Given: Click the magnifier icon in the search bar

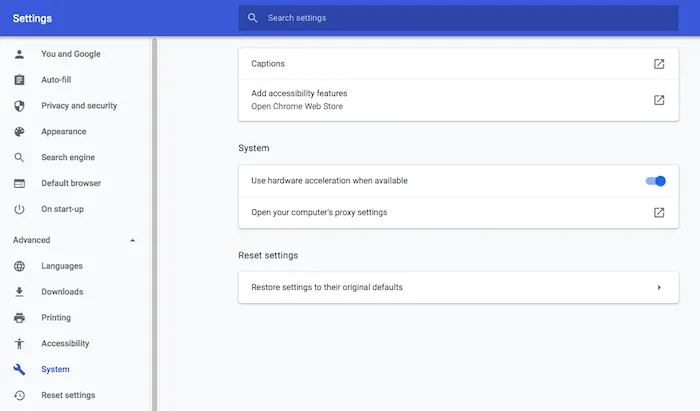Looking at the screenshot, I should click(253, 18).
